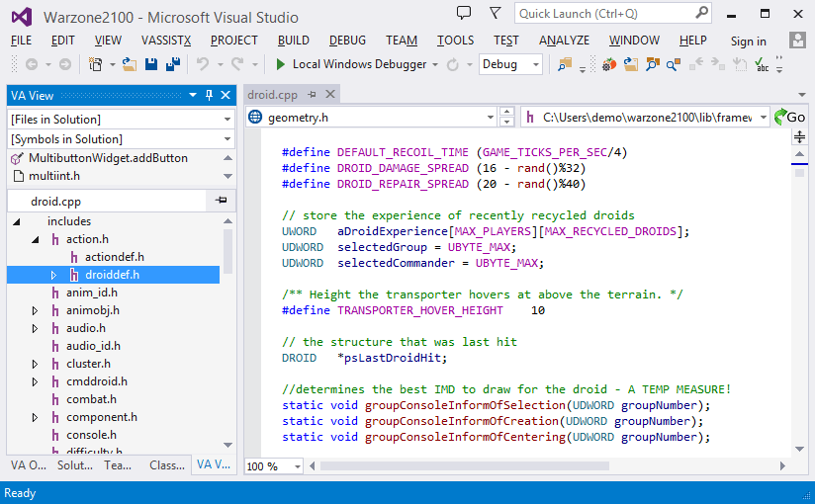Screen dimensions: 815x504
Task: Click the Undo arrow icon
Action: coord(203,64)
